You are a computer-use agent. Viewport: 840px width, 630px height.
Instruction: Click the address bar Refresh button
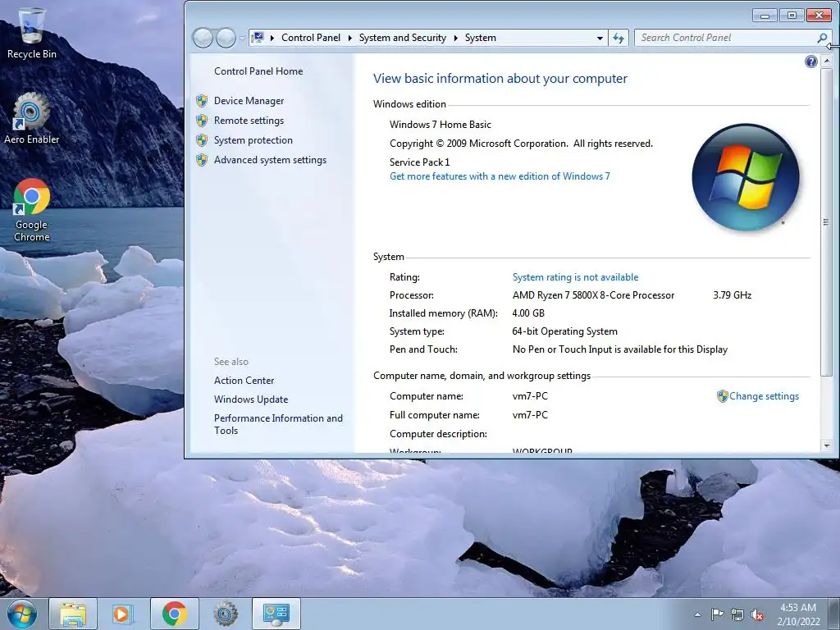click(x=619, y=38)
